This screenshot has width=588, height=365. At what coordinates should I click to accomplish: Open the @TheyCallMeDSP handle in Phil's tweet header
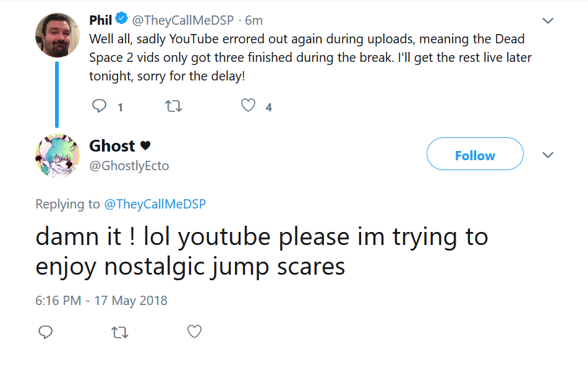pos(182,20)
